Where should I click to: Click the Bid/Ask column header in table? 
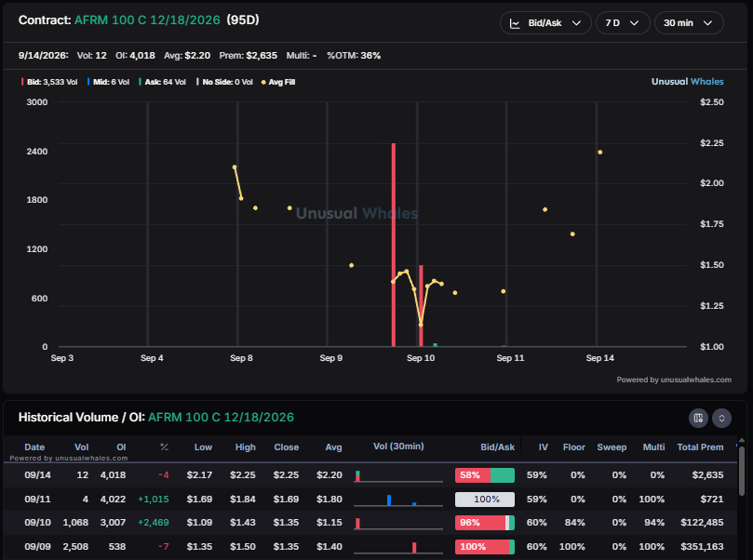pyautogui.click(x=498, y=447)
